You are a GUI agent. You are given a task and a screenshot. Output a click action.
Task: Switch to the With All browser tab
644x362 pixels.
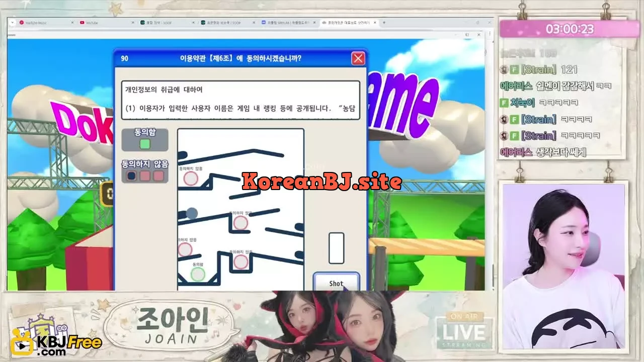(x=288, y=23)
